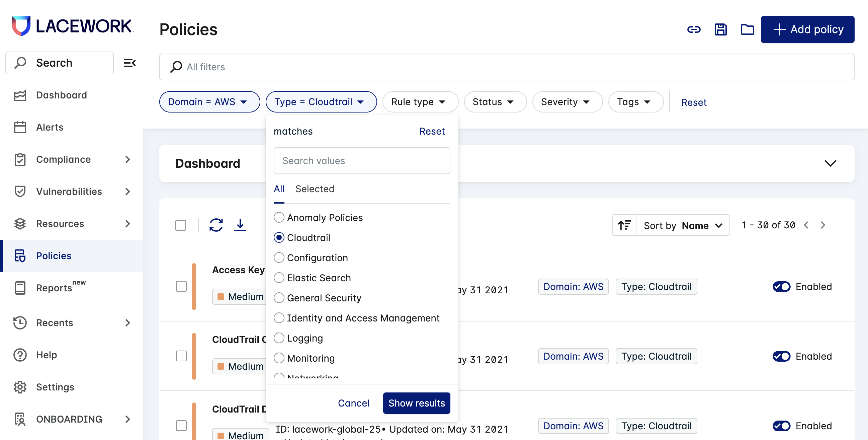This screenshot has width=868, height=440.
Task: Click the refresh policies icon
Action: 216,225
